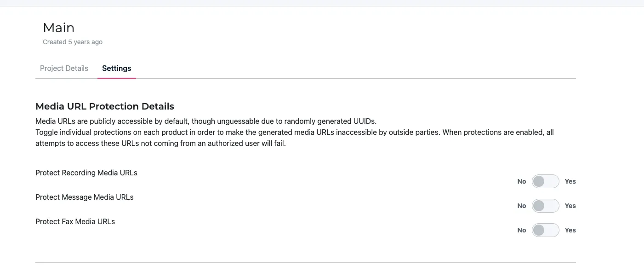Click the "Protect Recording Media URLs" label
644x272 pixels.
pyautogui.click(x=86, y=173)
